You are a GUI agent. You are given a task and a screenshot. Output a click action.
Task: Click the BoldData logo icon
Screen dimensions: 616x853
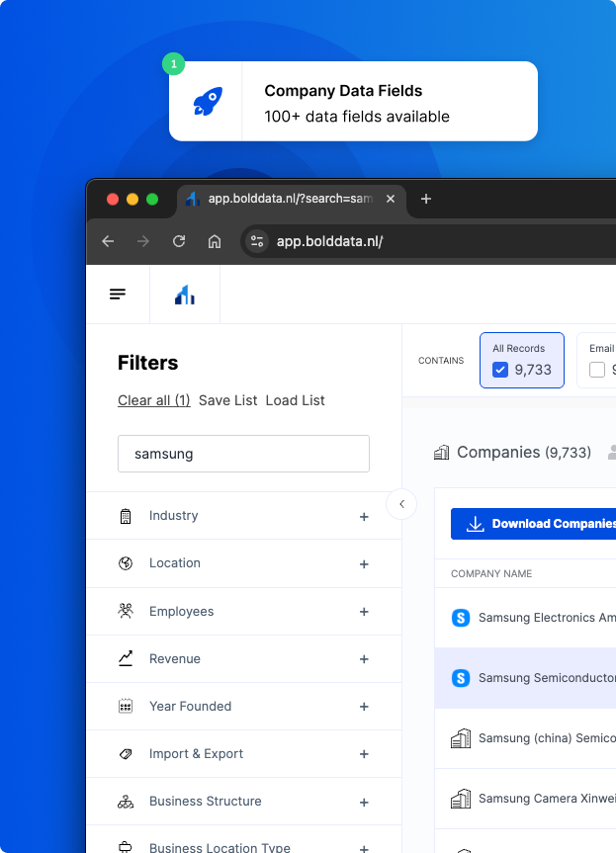[185, 295]
